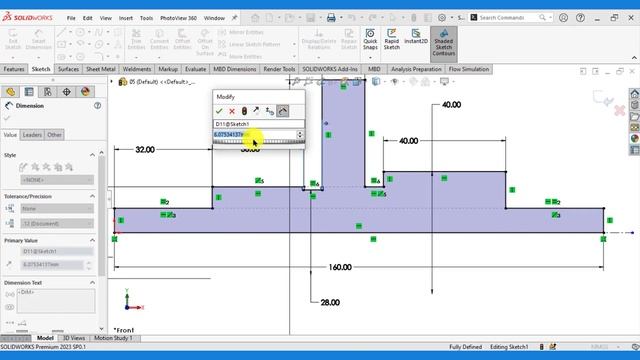Open the Tools menu
Viewport: 640px width, 360px height.
click(146, 18)
